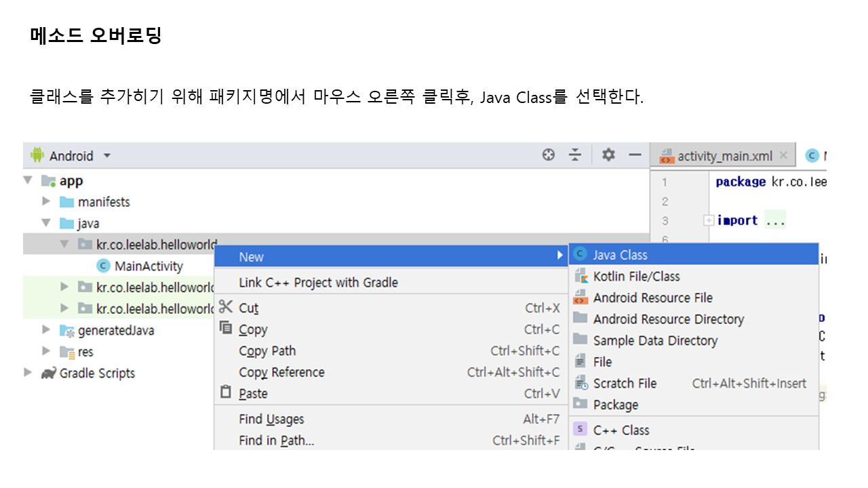Viewport: 868px width, 488px height.
Task: Switch to the activity_main.xml tab
Action: pos(724,156)
